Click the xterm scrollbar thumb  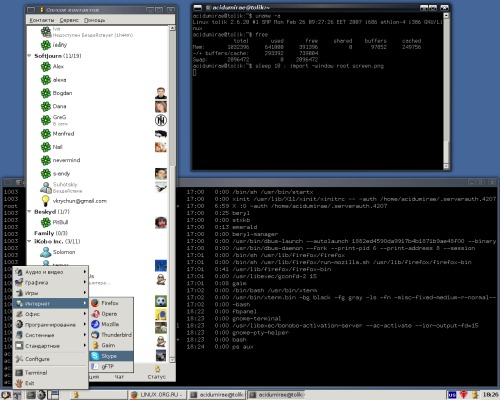click(x=446, y=151)
